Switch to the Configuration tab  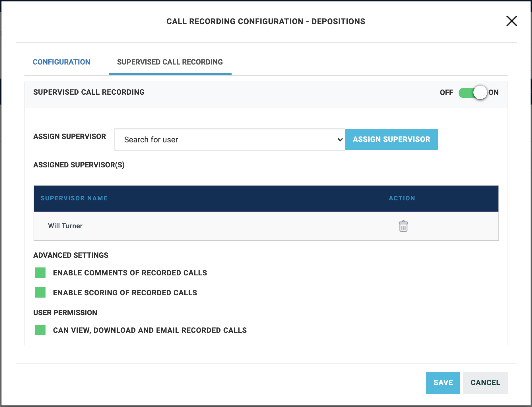61,62
